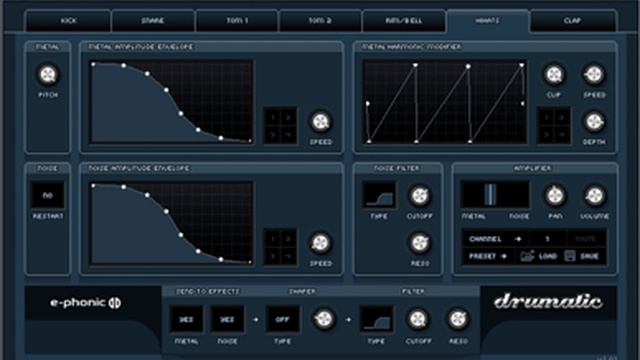640x360 pixels.
Task: Open the Tom 1 tab
Action: 237,20
